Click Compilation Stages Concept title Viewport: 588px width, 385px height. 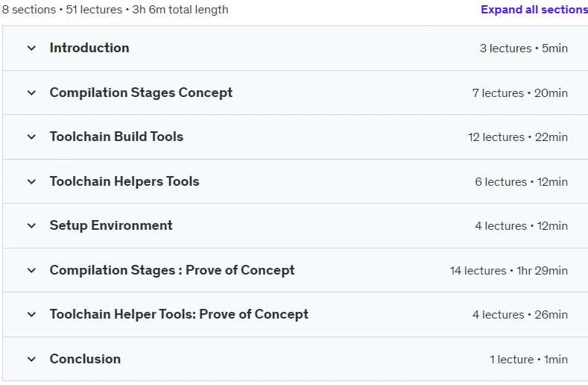(141, 93)
